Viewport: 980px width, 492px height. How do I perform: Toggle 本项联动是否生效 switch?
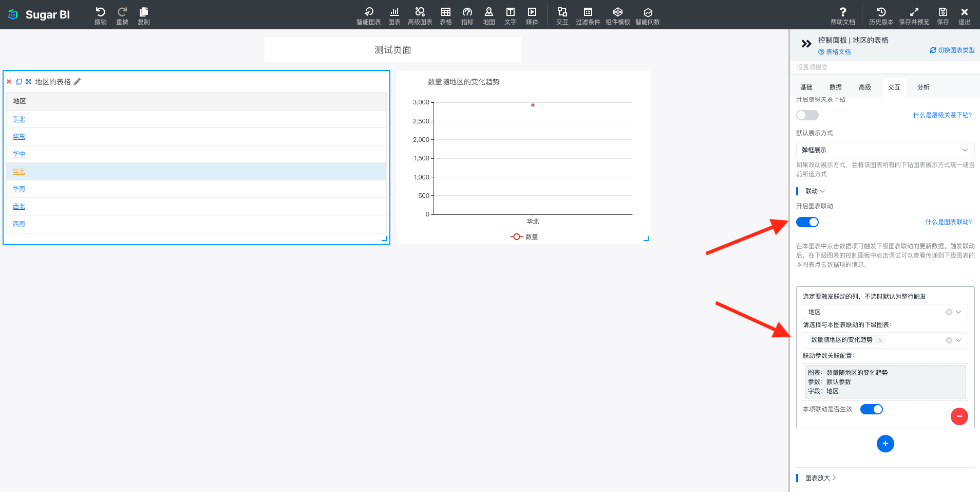click(872, 409)
